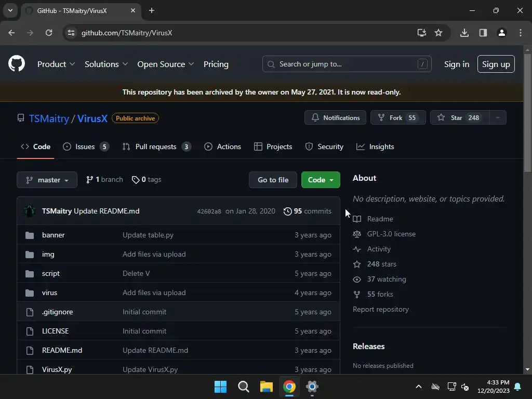Open the Chrome three-dot menu
Viewport: 532px width, 399px height.
point(521,33)
